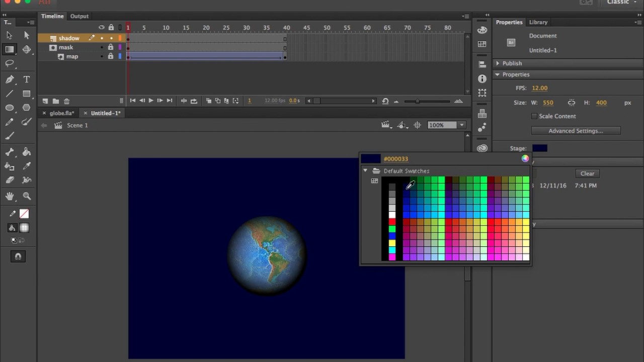The width and height of the screenshot is (644, 362).
Task: Open the Color panel palette icon
Action: [x=482, y=30]
